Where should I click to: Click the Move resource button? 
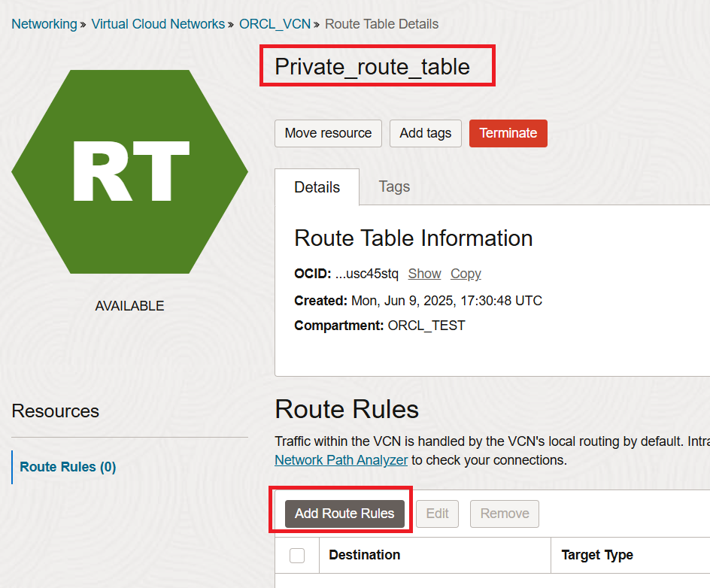point(328,133)
